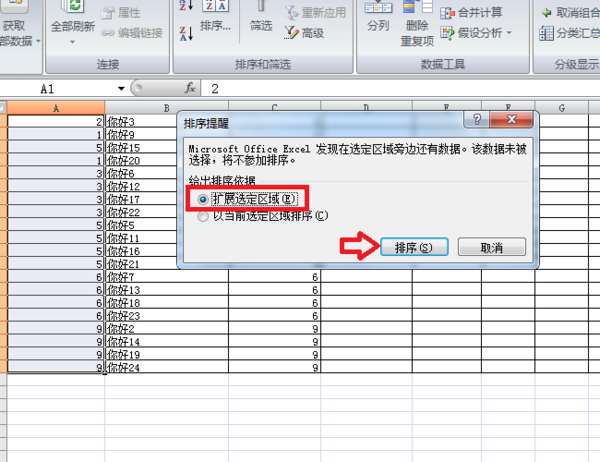The image size is (600, 462).
Task: Click cell containing 你好15
Action: point(141,148)
